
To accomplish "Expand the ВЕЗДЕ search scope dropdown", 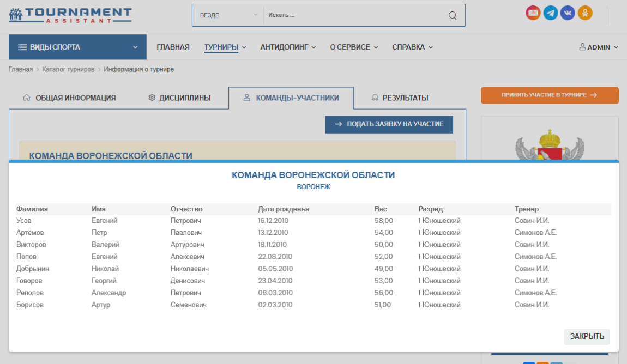I will tap(228, 15).
